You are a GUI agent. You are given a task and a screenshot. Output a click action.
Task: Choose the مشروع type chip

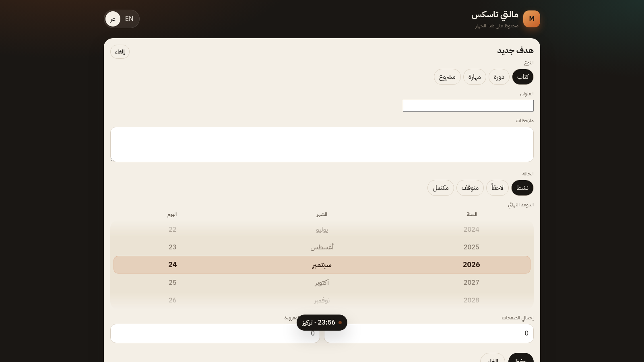click(x=447, y=77)
